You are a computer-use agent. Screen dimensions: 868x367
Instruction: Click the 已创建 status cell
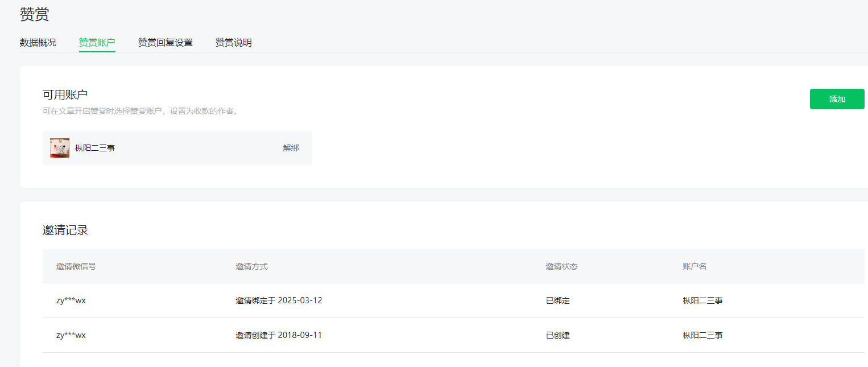557,335
